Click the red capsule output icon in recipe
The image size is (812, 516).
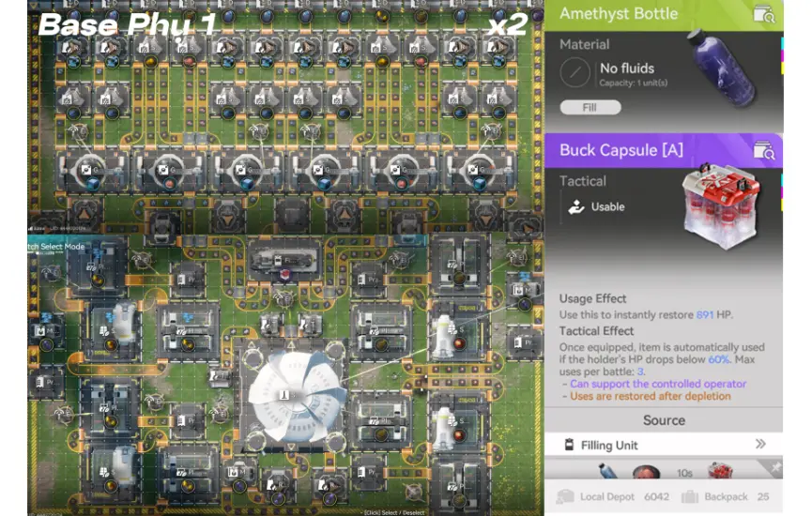point(720,470)
